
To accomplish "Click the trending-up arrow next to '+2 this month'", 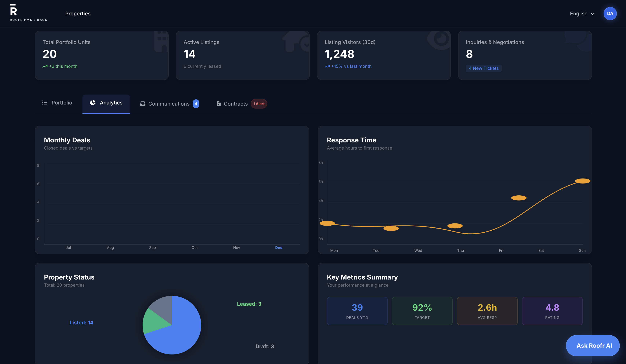I will click(x=45, y=66).
